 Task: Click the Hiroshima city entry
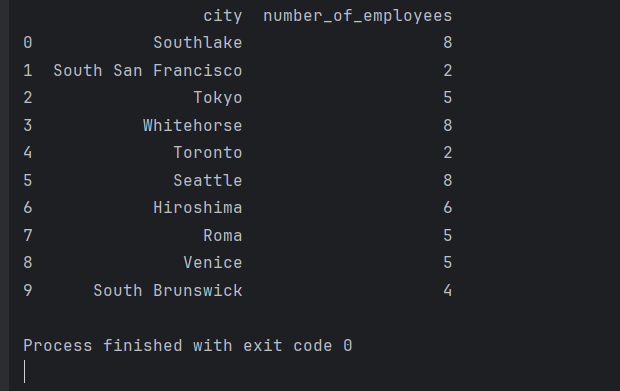pos(198,208)
